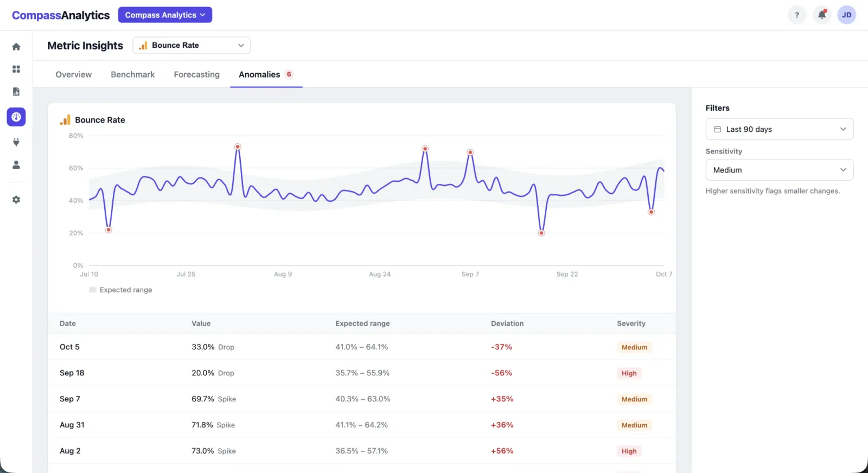Click the Value column header
This screenshot has height=473, width=868.
pyautogui.click(x=201, y=323)
